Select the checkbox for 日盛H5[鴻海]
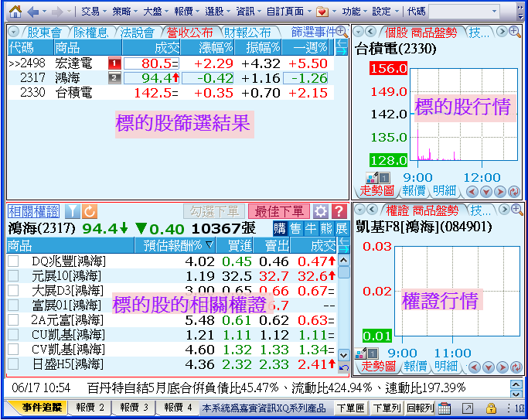 pyautogui.click(x=13, y=364)
